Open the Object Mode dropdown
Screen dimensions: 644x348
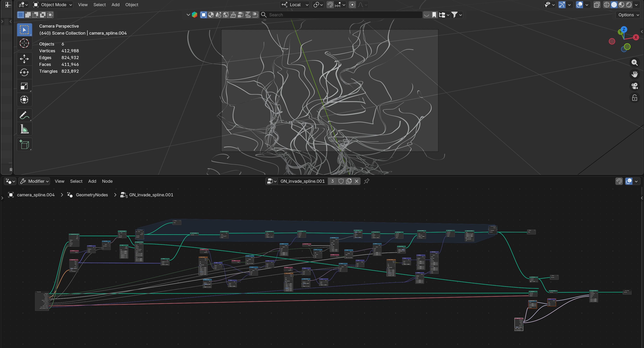[x=52, y=4]
